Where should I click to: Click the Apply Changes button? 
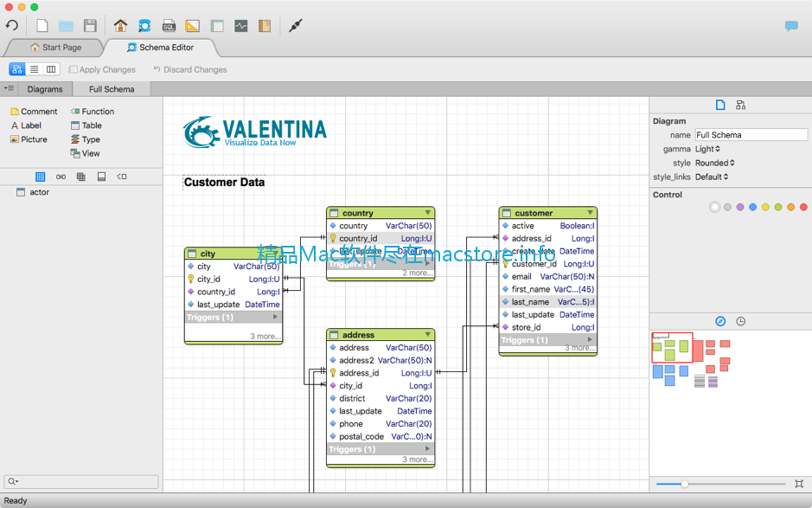pyautogui.click(x=102, y=69)
